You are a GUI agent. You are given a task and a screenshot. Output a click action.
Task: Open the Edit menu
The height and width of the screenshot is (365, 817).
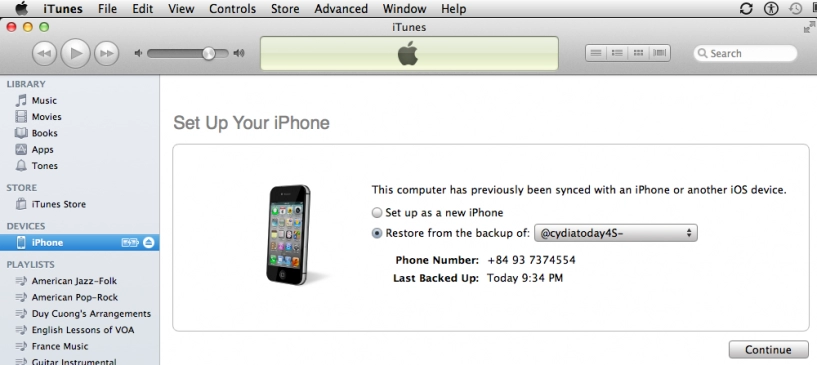[x=142, y=9]
